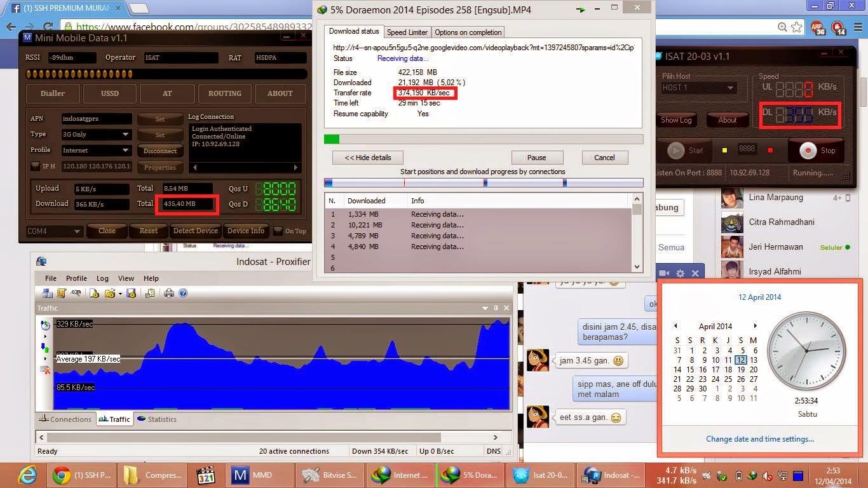Click Change date and time settings link
The height and width of the screenshot is (488, 868).
click(x=760, y=439)
